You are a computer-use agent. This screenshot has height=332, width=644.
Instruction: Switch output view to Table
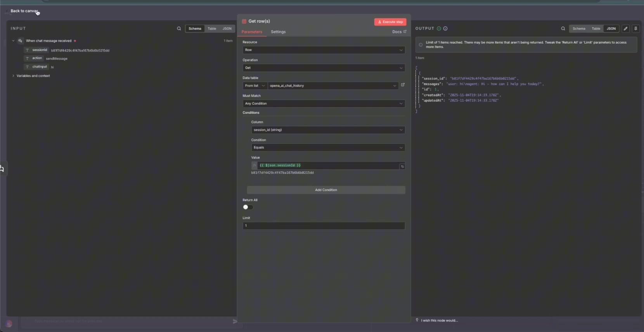596,29
